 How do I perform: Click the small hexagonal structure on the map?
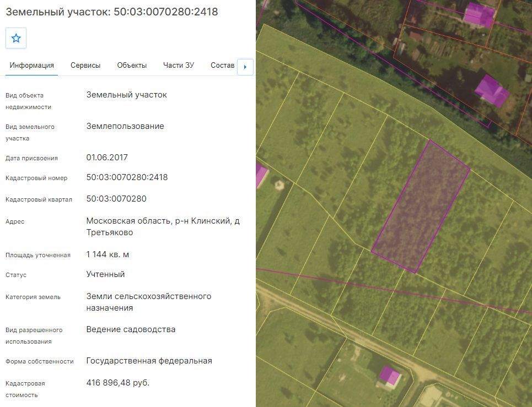click(279, 185)
